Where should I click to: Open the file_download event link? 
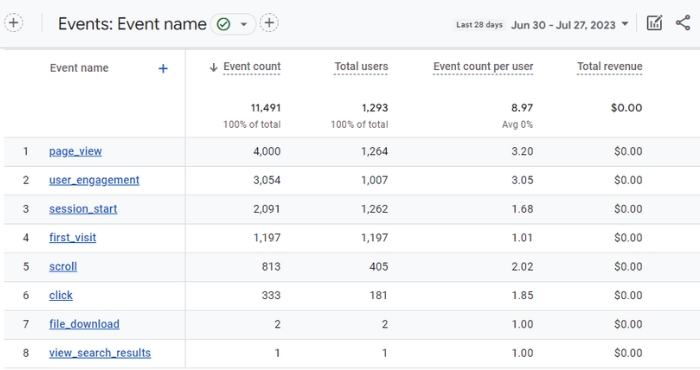point(84,324)
